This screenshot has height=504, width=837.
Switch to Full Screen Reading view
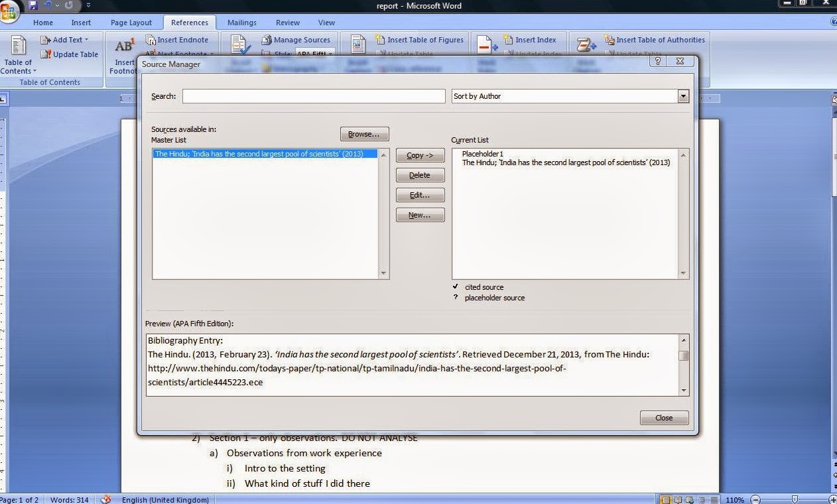click(677, 499)
